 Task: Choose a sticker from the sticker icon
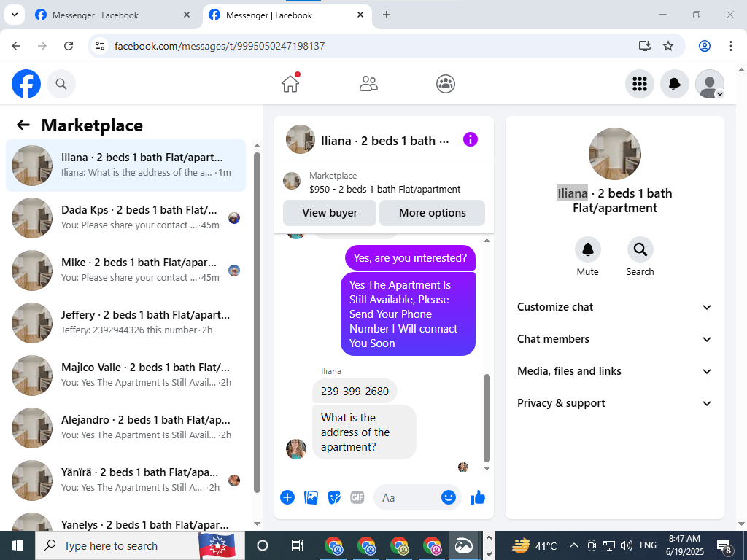334,497
